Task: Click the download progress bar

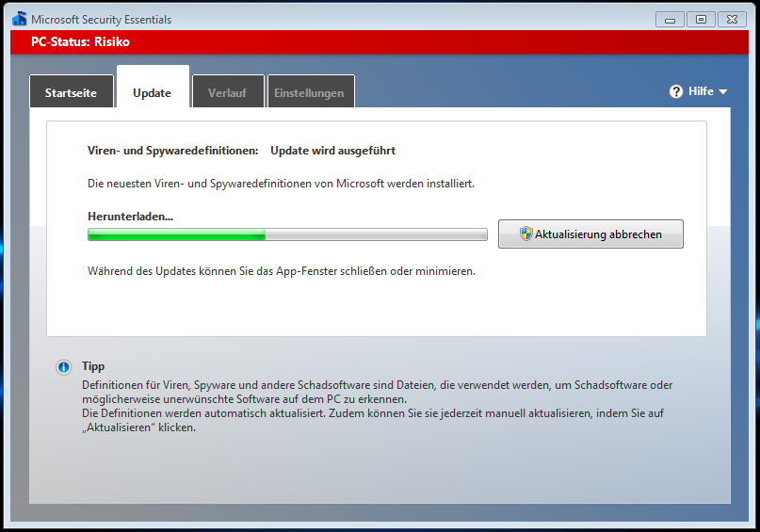Action: 287,234
